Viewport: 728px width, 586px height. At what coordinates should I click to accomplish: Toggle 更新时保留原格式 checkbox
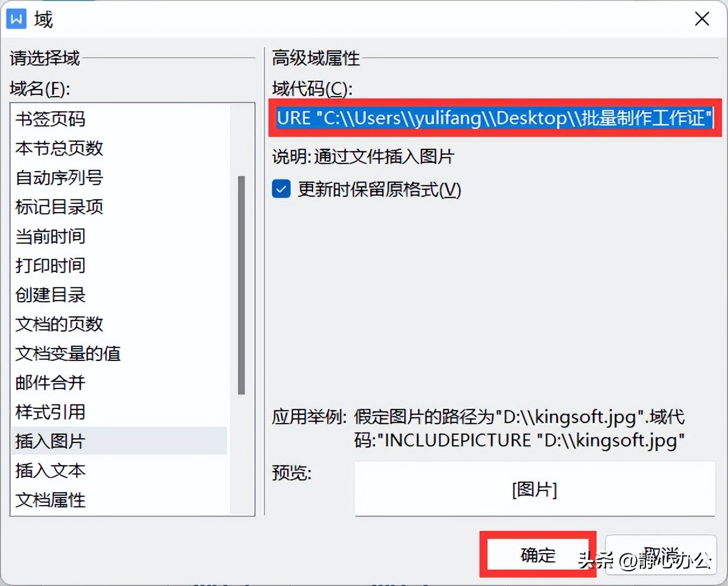pos(281,189)
